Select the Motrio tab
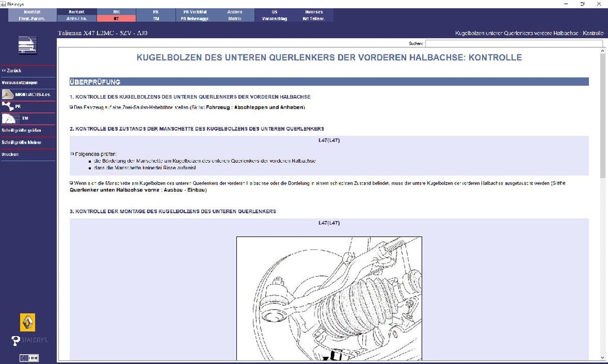This screenshot has width=608, height=364. coord(235,18)
